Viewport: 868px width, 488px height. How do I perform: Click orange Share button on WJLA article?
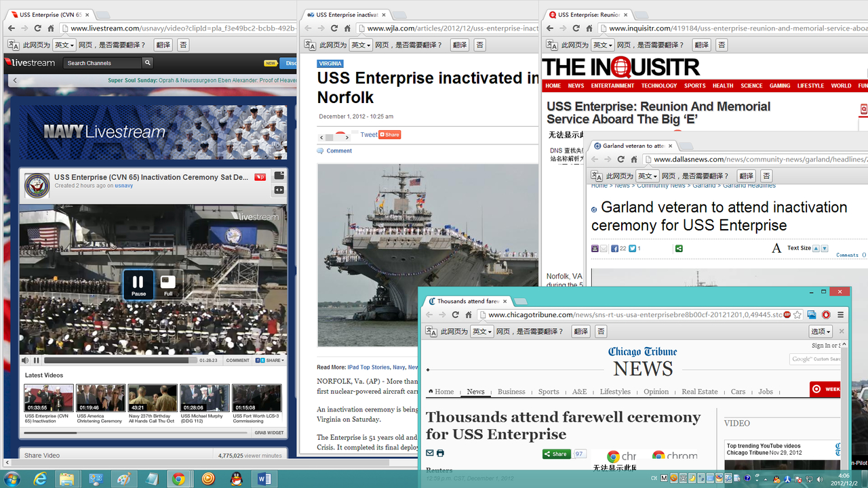click(x=390, y=134)
